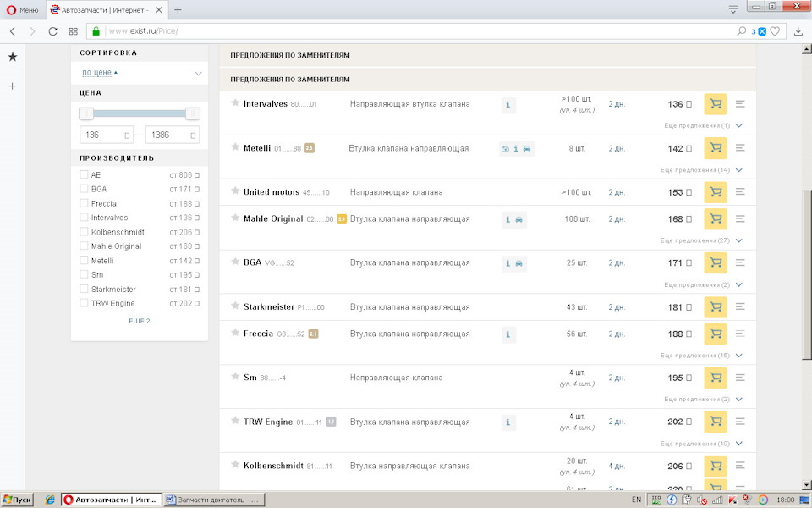Click the maximum price slider handle

click(193, 113)
